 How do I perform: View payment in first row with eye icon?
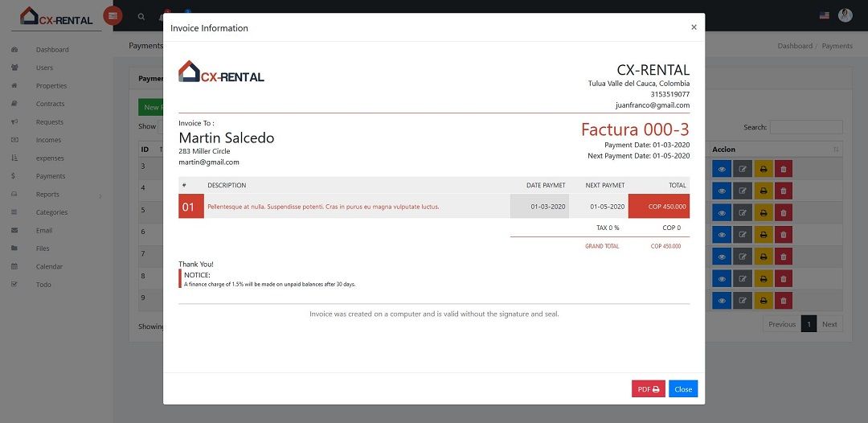(x=721, y=169)
